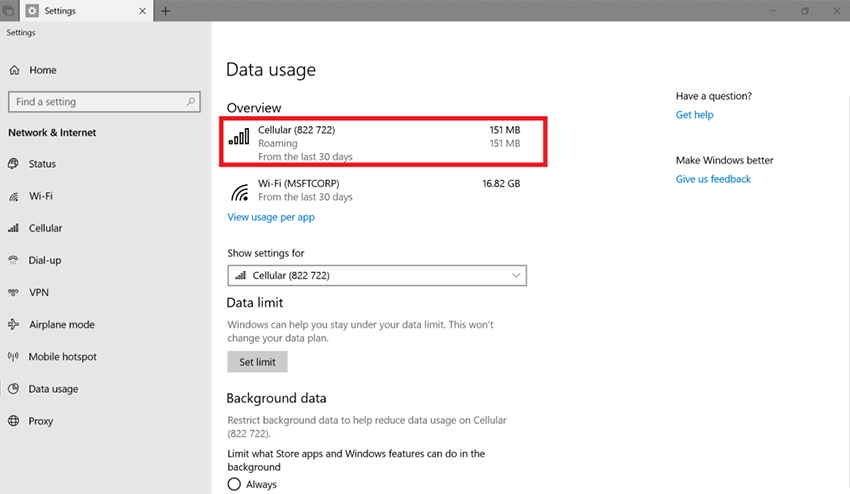
Task: Click the Wi-Fi (MSFTCORP) overview entry
Action: click(375, 190)
